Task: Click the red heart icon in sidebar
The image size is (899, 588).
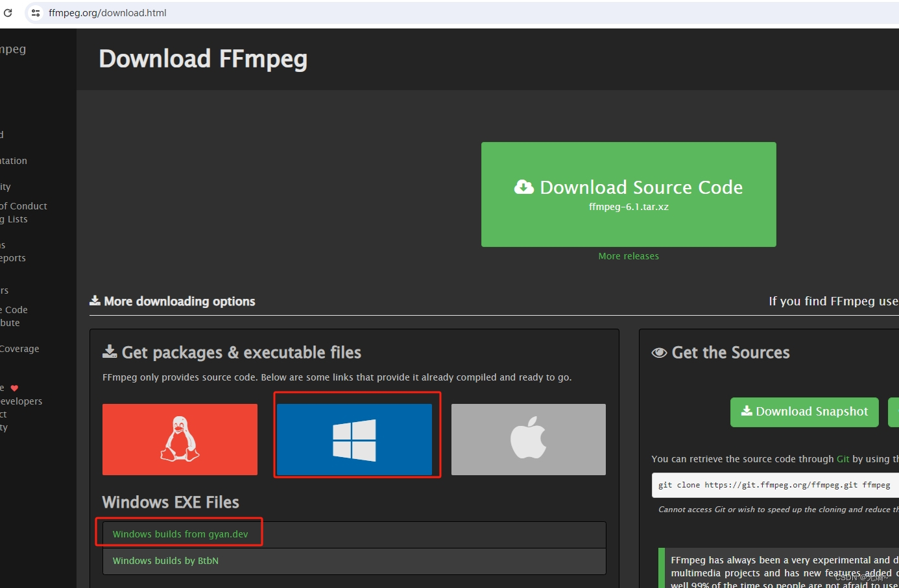Action: pos(14,388)
